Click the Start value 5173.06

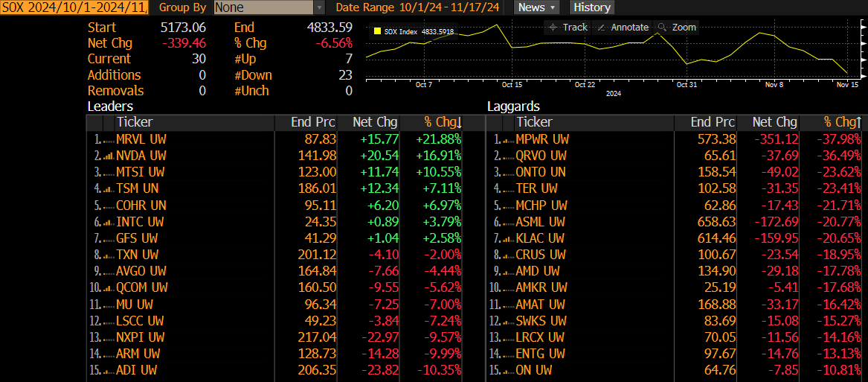click(183, 27)
